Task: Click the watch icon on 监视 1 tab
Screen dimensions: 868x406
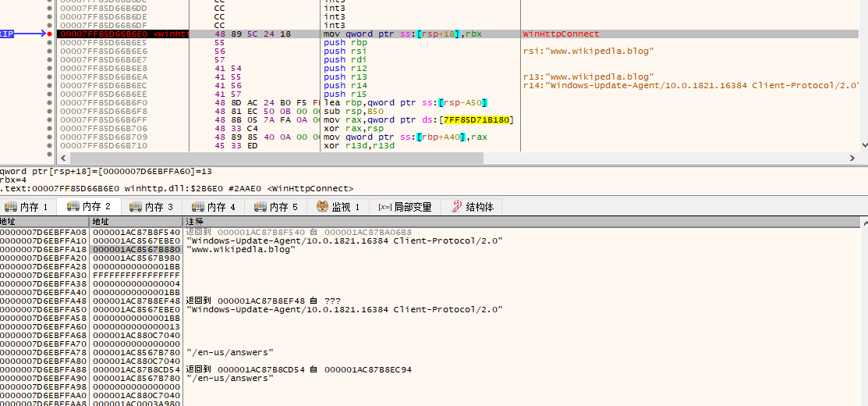Action: click(x=322, y=207)
